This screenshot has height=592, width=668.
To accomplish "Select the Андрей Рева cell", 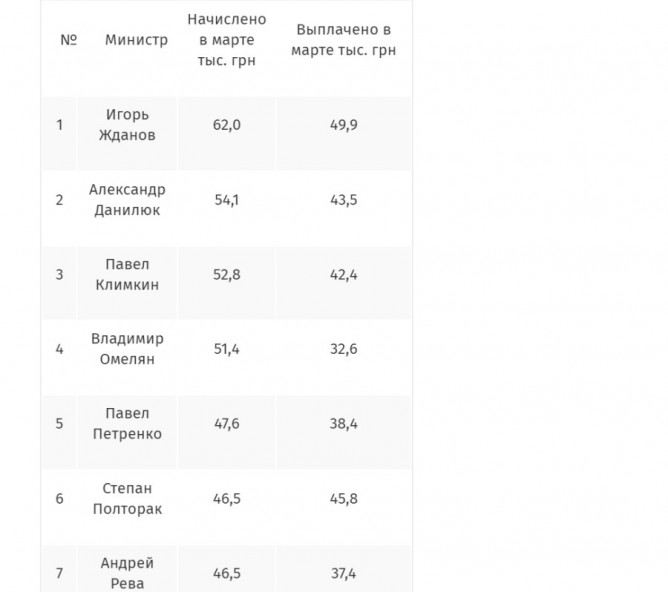I will (127, 573).
